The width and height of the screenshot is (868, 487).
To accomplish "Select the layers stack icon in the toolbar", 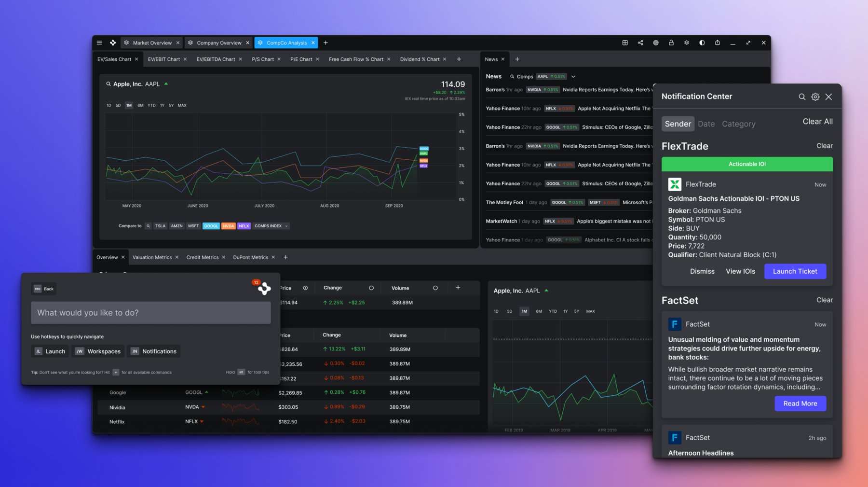I will tap(687, 42).
